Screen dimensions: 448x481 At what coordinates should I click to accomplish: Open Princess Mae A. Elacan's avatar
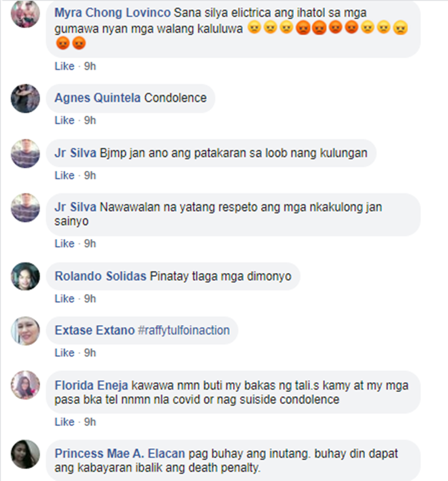pyautogui.click(x=25, y=454)
